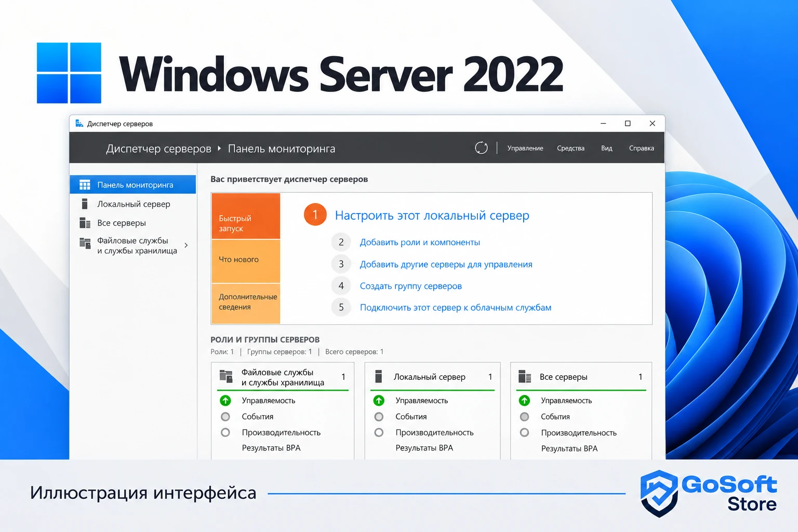Select Панель мониторинга in the sidebar
This screenshot has height=532, width=798.
pyautogui.click(x=133, y=185)
